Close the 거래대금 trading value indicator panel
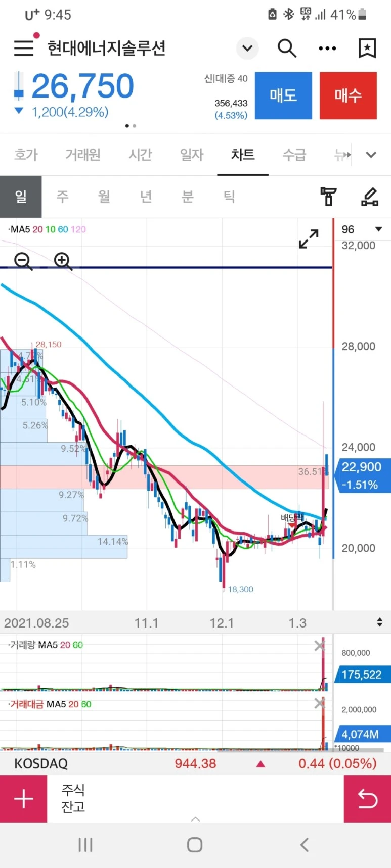This screenshot has height=868, width=391. click(319, 703)
